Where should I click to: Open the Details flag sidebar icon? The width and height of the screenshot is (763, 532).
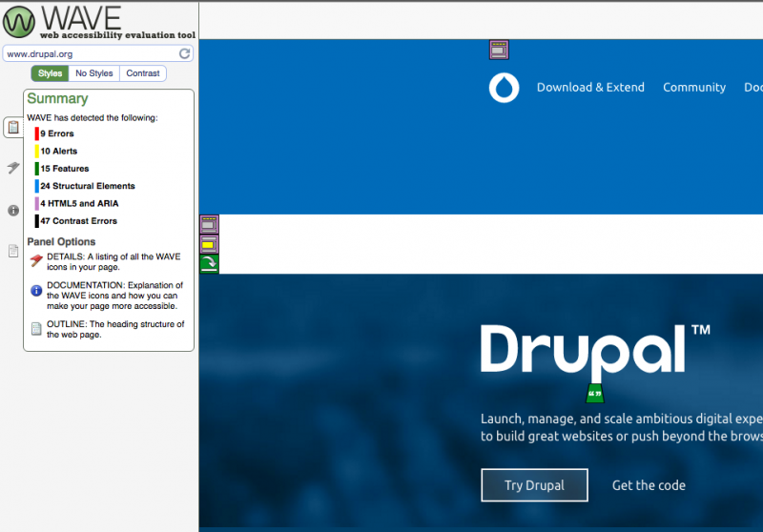tap(13, 168)
